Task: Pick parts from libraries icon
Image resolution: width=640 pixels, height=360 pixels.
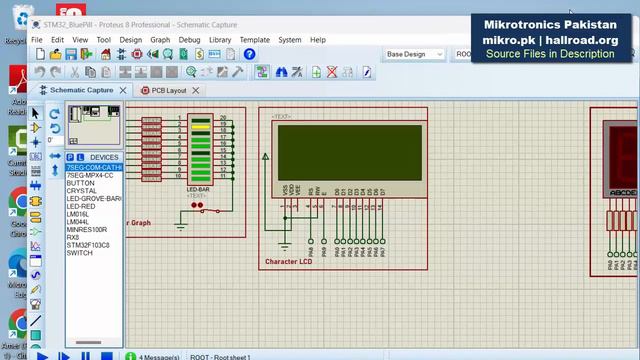Action: click(191, 72)
